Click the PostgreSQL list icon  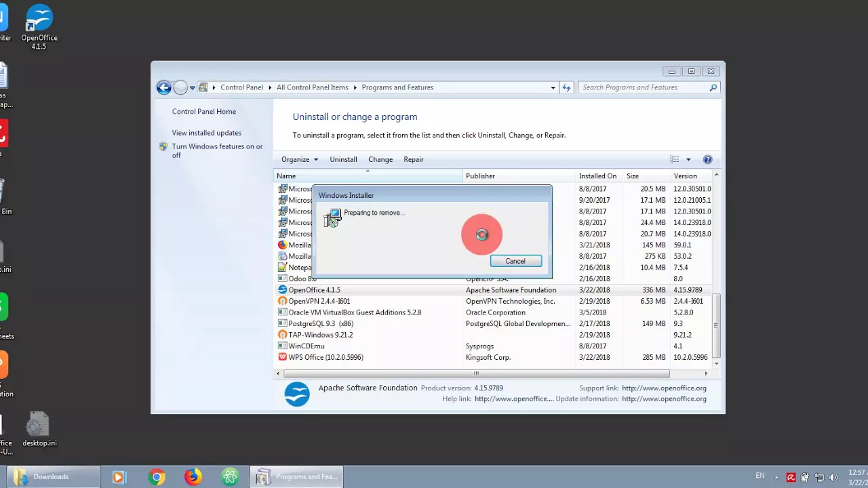[x=283, y=324]
